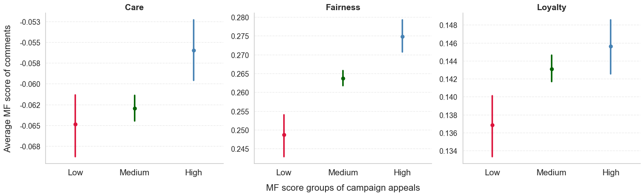644x196 pixels.
Task: Click the green Medium data point in Care
Action: point(135,108)
